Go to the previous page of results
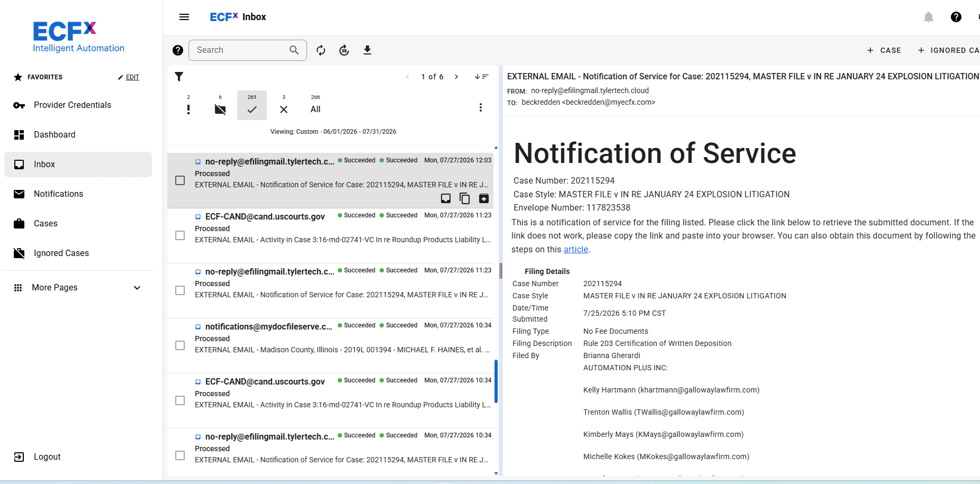Image resolution: width=980 pixels, height=484 pixels. (408, 77)
